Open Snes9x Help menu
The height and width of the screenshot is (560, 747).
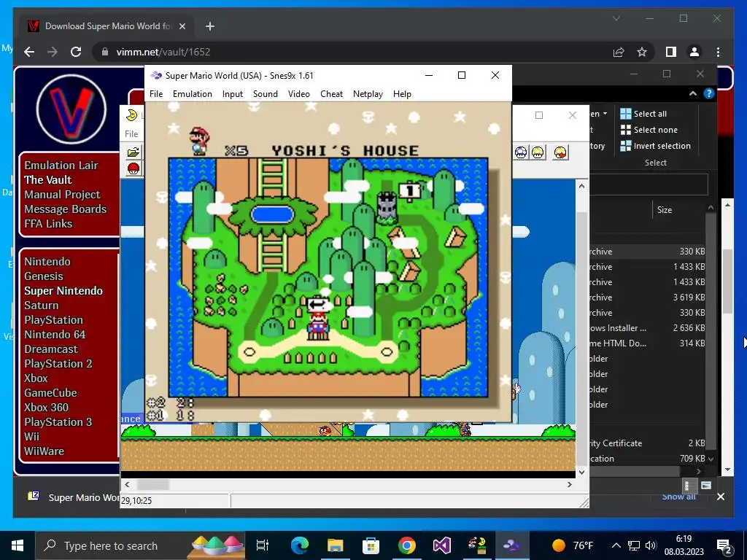pos(402,94)
